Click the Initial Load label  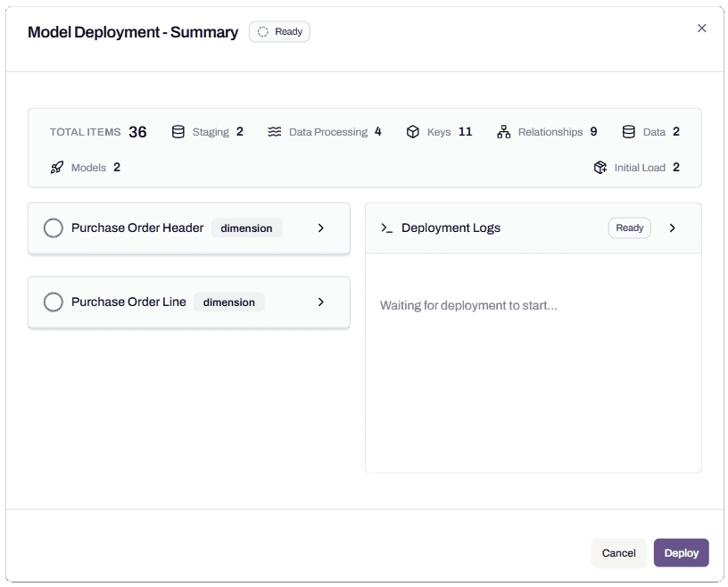coord(640,168)
